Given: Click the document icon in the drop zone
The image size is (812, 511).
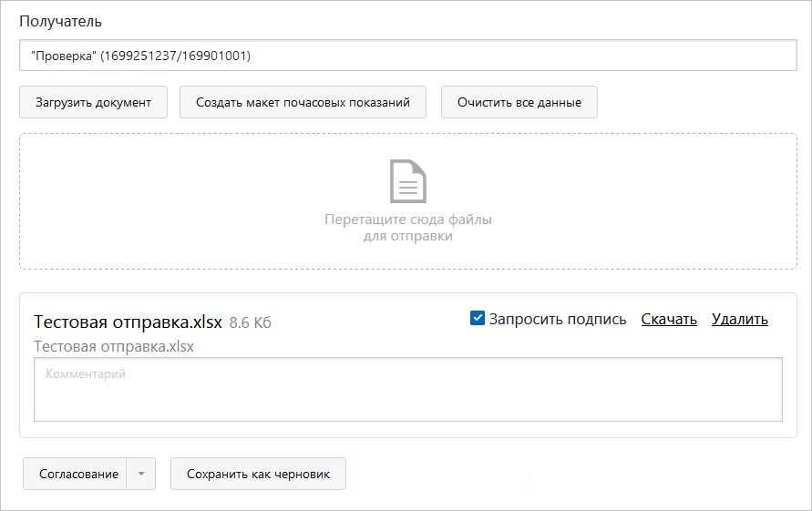Looking at the screenshot, I should coord(408,181).
